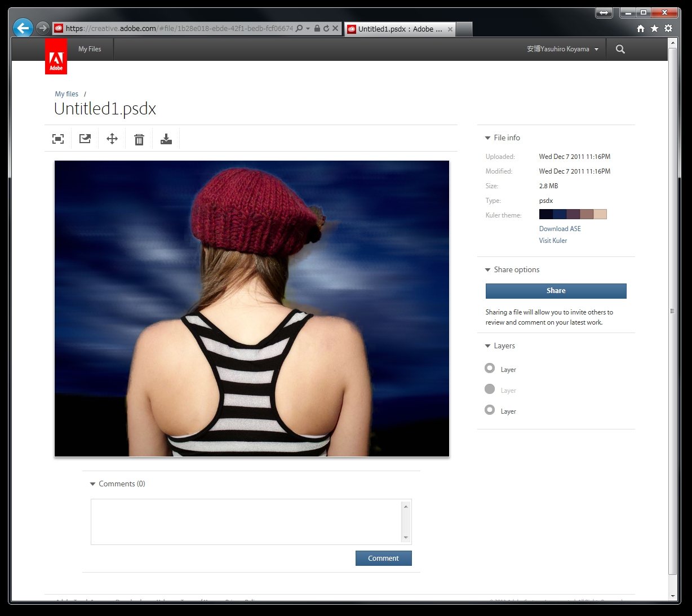The image size is (692, 616).
Task: Toggle the bottom Layer radio button
Action: coord(490,410)
